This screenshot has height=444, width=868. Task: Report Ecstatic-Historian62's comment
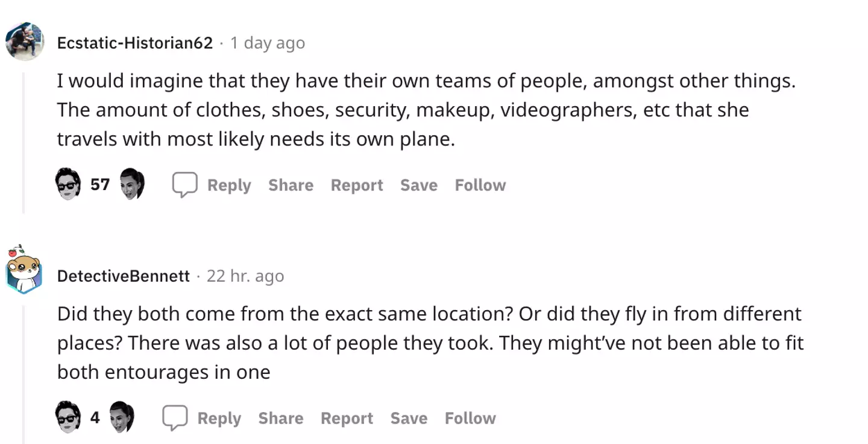pos(356,185)
